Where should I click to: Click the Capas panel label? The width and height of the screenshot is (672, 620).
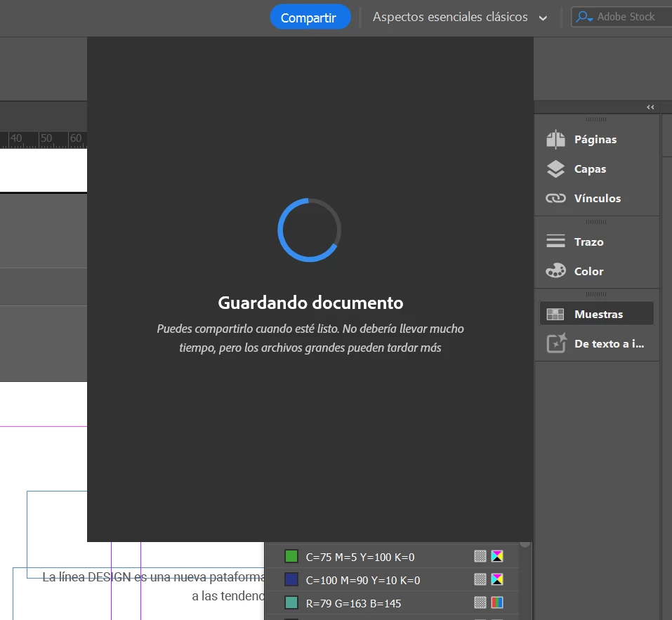(590, 169)
